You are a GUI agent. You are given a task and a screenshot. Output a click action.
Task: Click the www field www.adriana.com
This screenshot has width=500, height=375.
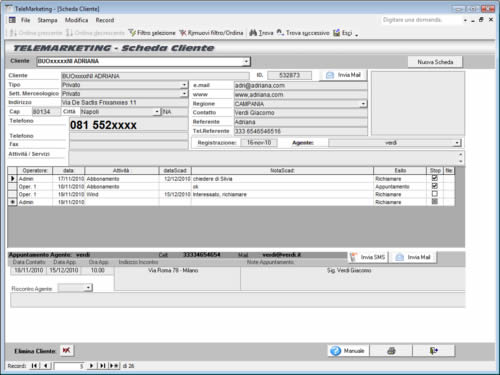point(300,95)
